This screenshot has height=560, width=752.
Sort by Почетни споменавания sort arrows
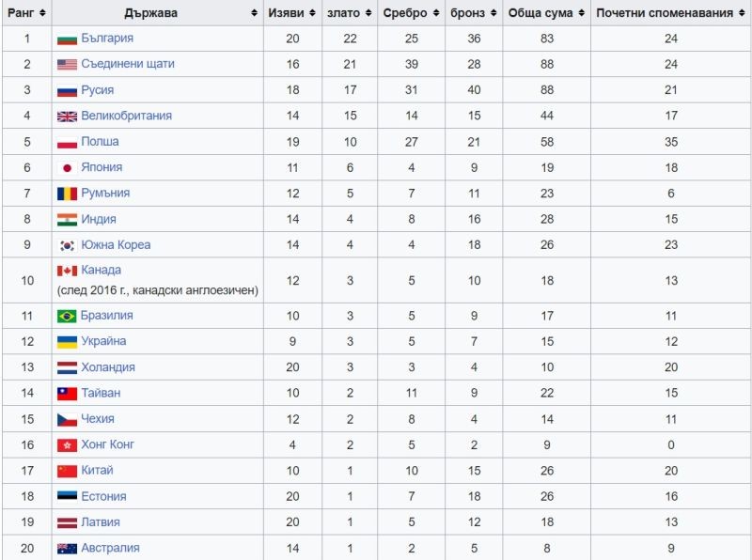[742, 13]
